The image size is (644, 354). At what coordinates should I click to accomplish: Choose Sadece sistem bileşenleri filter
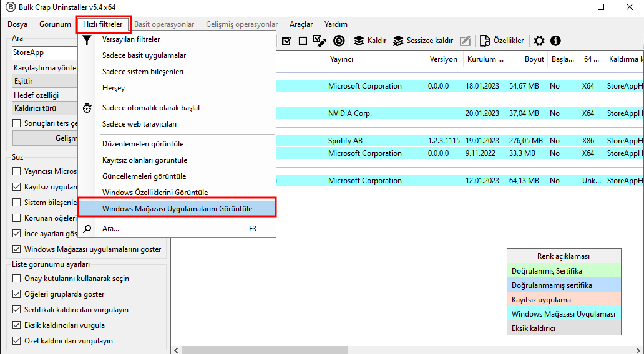tap(177, 72)
